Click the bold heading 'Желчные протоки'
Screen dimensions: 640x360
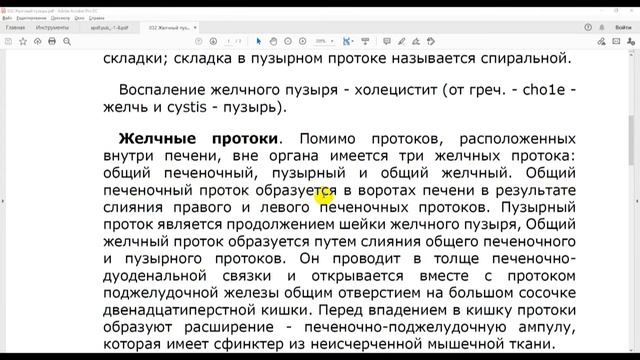198,138
